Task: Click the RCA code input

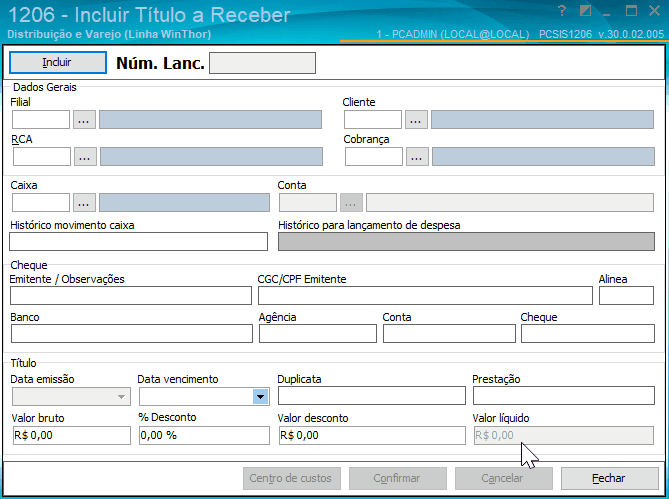Action: click(42, 157)
